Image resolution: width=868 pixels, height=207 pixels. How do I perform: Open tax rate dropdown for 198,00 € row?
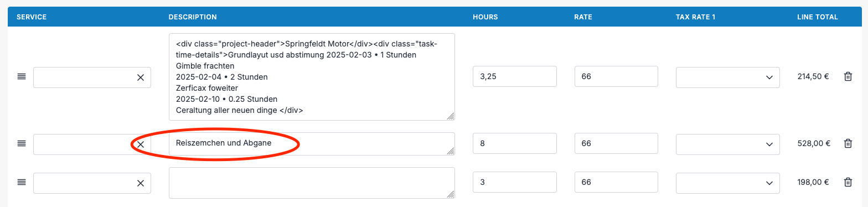pos(728,183)
